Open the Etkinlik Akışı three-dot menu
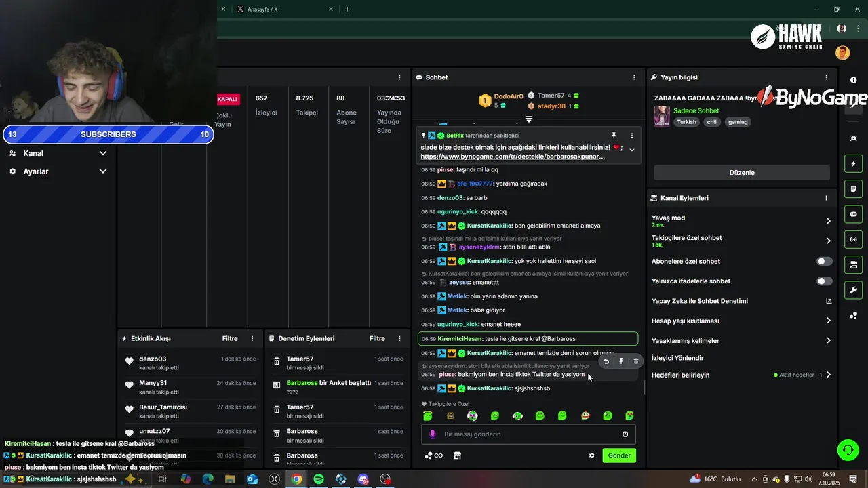This screenshot has height=488, width=868. pyautogui.click(x=252, y=338)
